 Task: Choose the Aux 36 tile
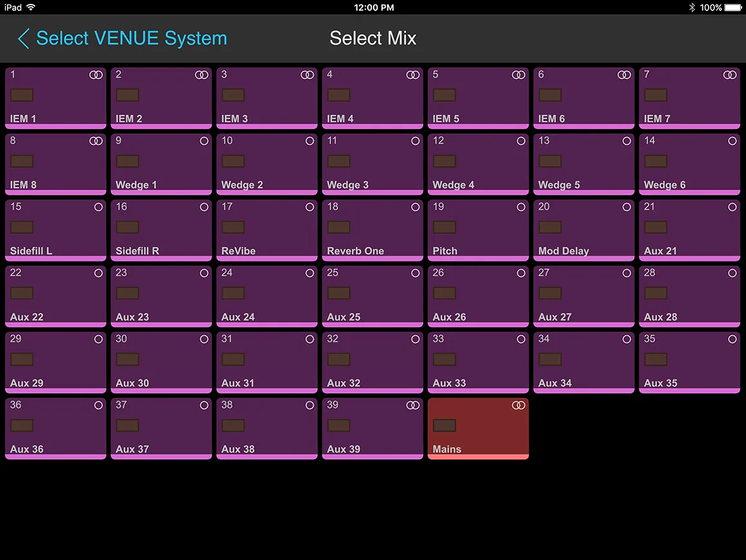(55, 429)
